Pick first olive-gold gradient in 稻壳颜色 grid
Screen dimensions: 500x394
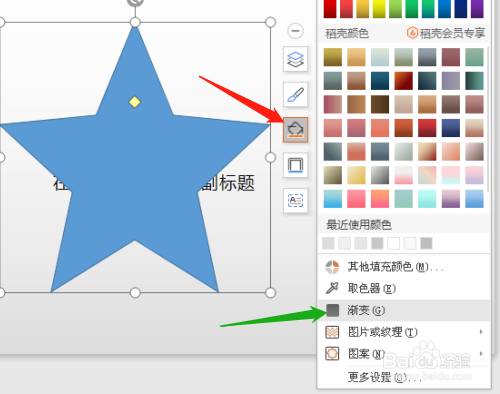click(x=333, y=57)
